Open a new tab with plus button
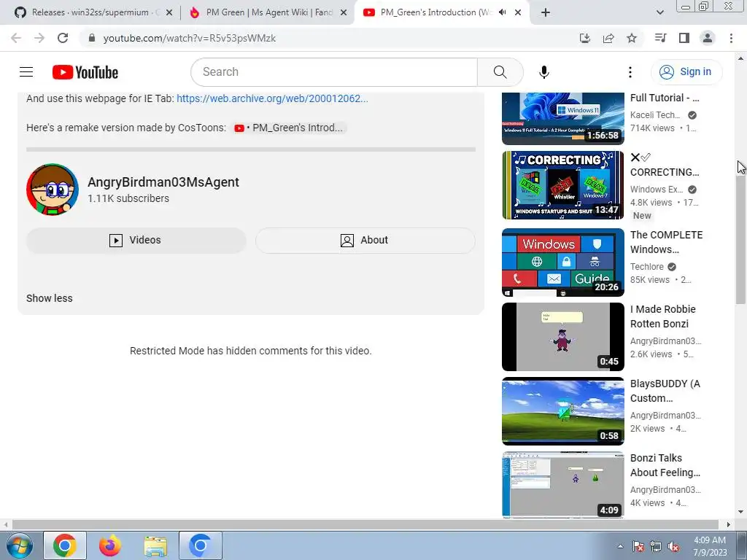This screenshot has width=747, height=560. tap(546, 12)
